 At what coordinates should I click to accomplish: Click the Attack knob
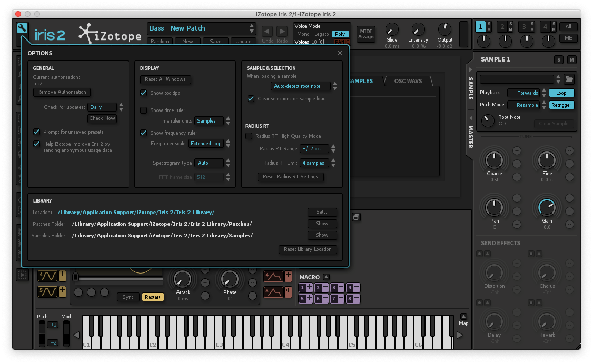click(183, 280)
